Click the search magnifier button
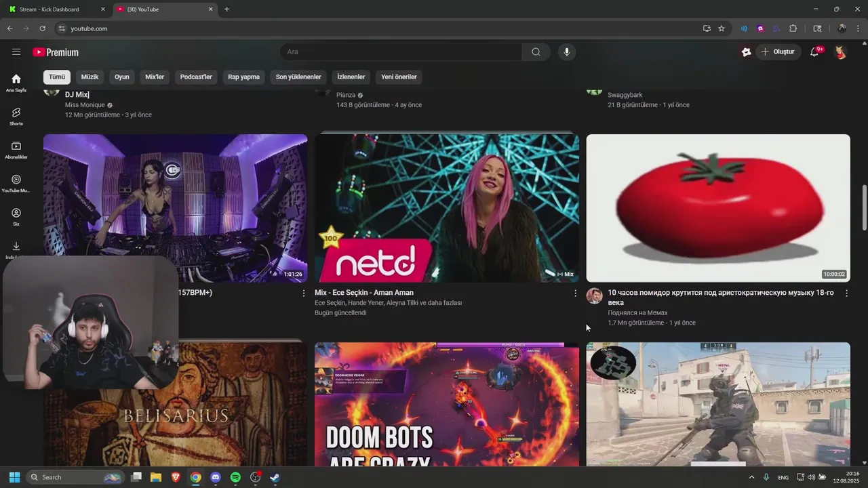This screenshot has width=868, height=488. click(536, 52)
